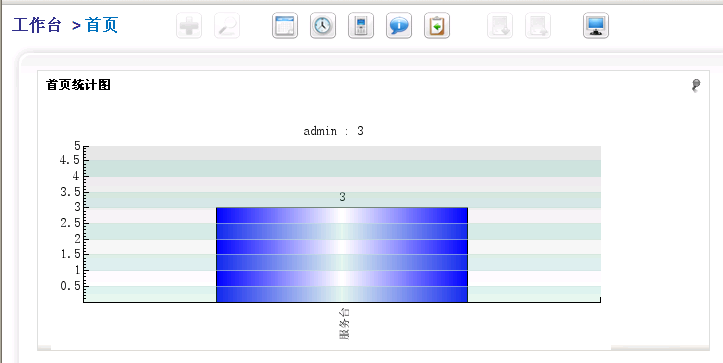Click the greyed-out document export icon
This screenshot has width=723, height=363.
[538, 25]
